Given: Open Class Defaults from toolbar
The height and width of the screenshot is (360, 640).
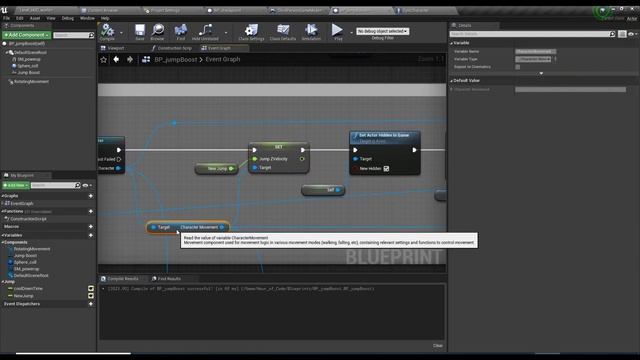Looking at the screenshot, I should point(282,32).
